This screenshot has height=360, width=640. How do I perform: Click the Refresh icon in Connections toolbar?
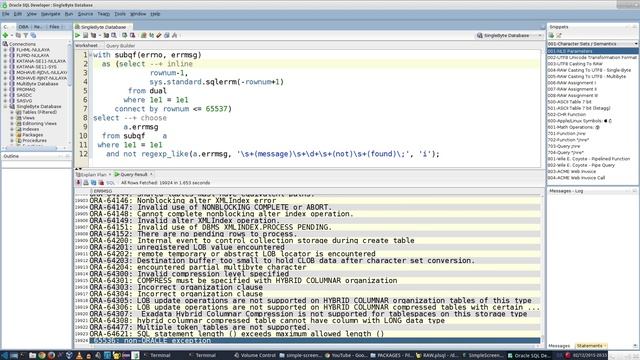tap(33, 36)
